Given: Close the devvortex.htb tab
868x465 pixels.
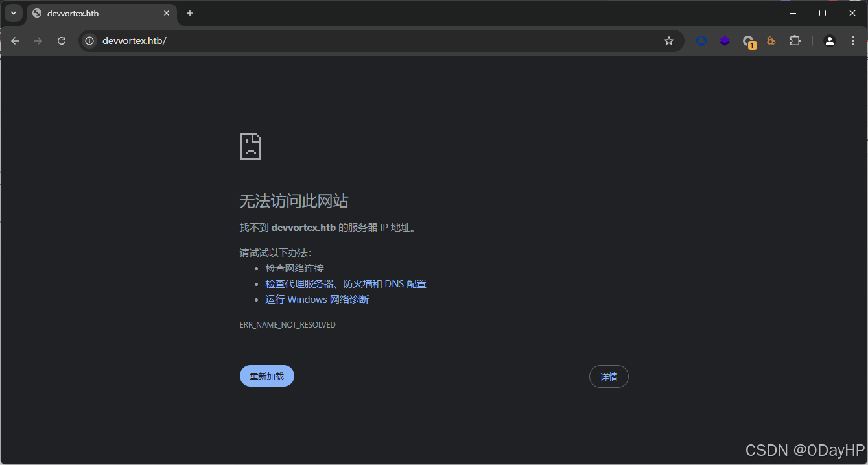Looking at the screenshot, I should click(x=167, y=13).
